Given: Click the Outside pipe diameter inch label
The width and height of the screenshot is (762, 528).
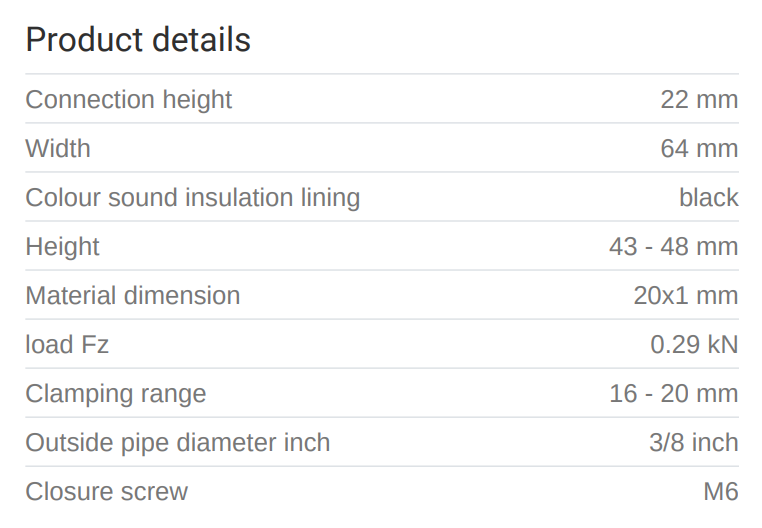Looking at the screenshot, I should (177, 443).
